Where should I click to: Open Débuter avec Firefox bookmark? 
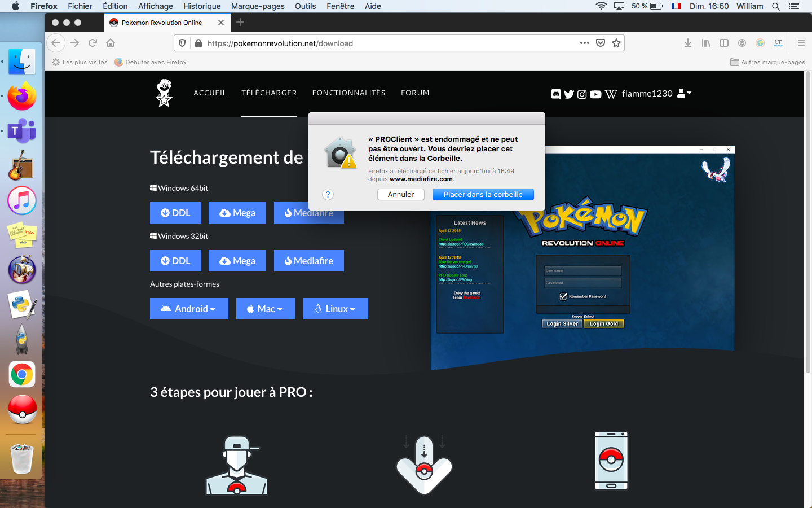pos(151,62)
